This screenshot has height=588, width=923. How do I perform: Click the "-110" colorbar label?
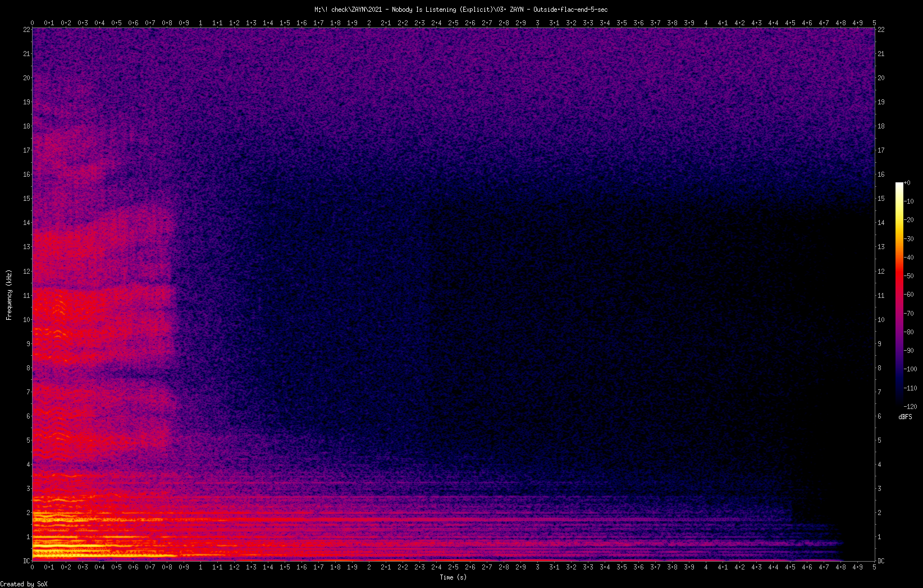[x=911, y=388]
